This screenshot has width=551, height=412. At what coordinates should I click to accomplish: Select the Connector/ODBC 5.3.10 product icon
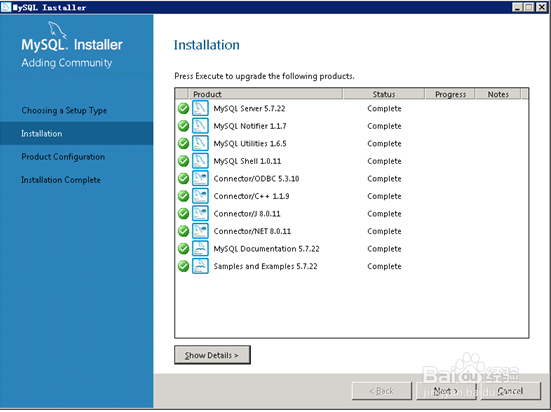click(x=200, y=179)
